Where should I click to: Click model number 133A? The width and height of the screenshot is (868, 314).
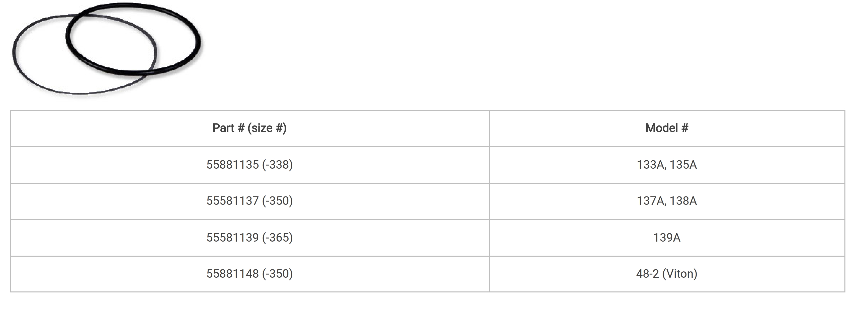[650, 165]
